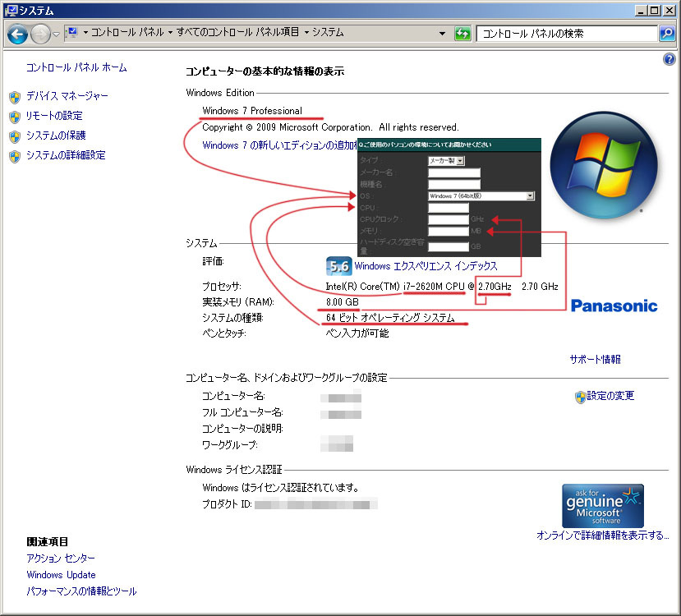This screenshot has height=616, width=681.
Task: Click the shield icon beside リモートの設定
Action: 15,117
